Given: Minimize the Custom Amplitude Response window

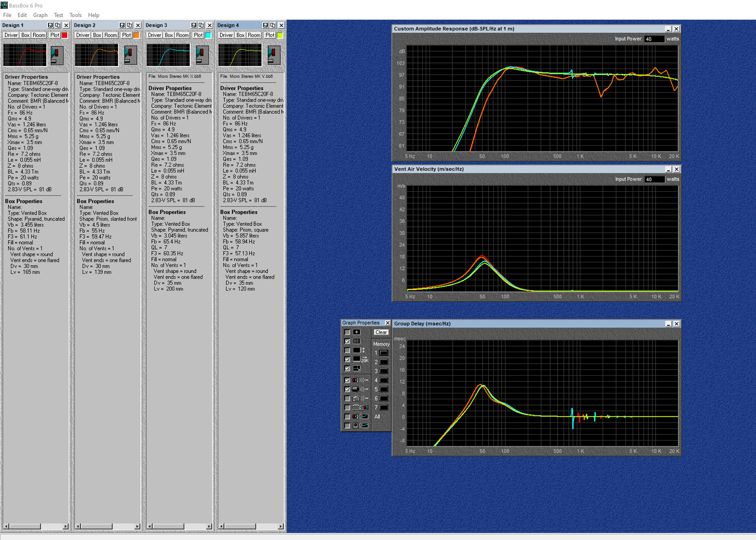Looking at the screenshot, I should click(668, 29).
